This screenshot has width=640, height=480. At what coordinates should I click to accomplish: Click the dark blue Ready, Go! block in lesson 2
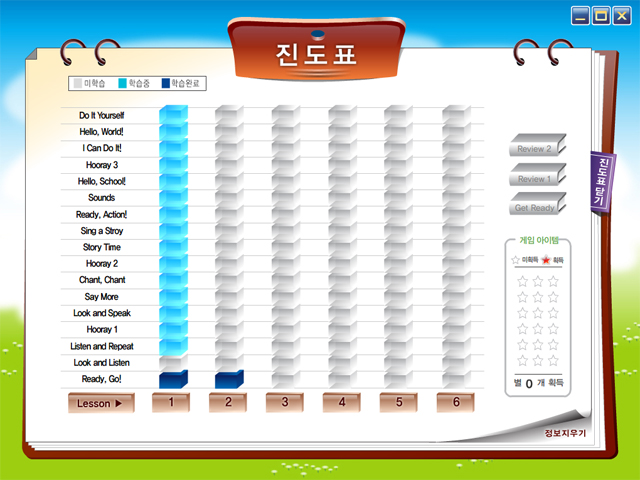click(229, 379)
